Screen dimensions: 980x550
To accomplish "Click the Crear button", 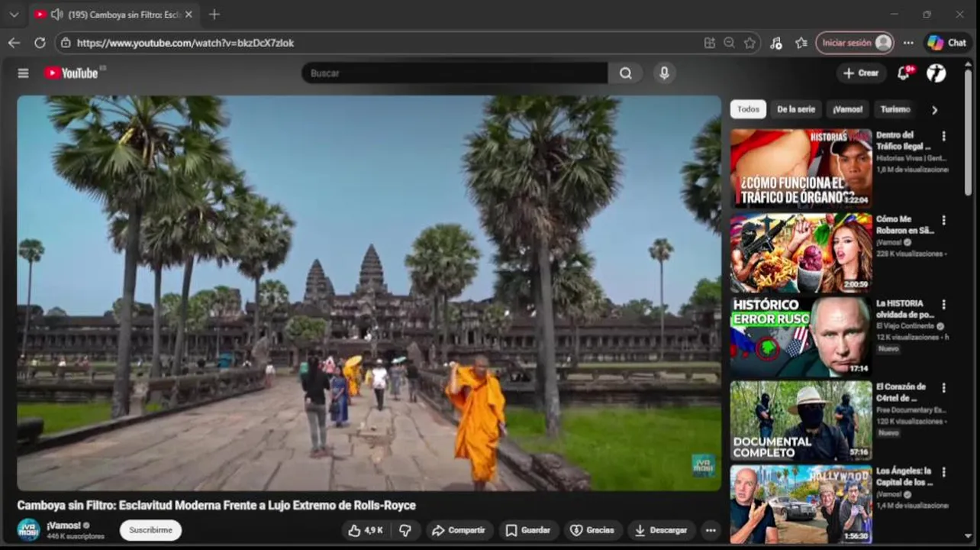I will click(860, 73).
